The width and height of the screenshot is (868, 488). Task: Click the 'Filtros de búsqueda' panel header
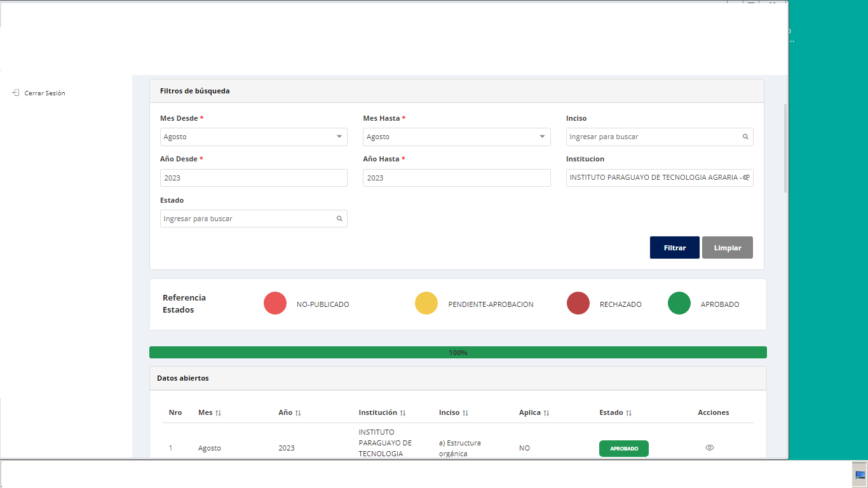457,91
